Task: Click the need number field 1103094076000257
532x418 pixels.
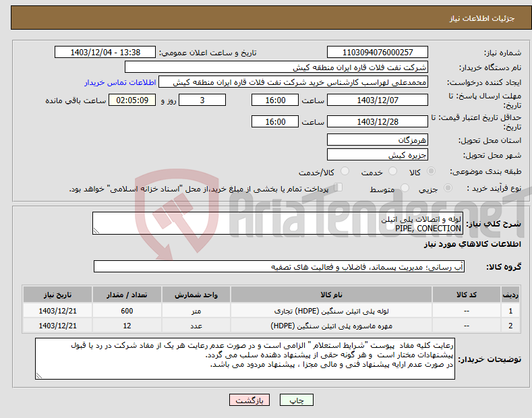Action: point(378,53)
